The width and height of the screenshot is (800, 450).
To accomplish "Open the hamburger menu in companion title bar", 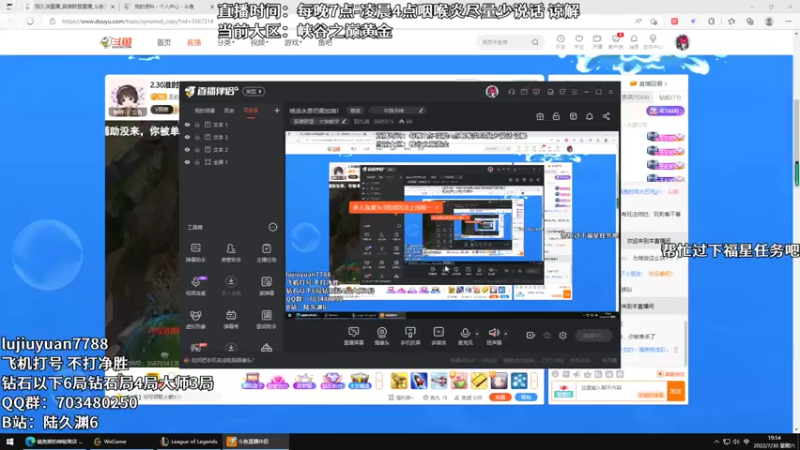I will [x=574, y=92].
